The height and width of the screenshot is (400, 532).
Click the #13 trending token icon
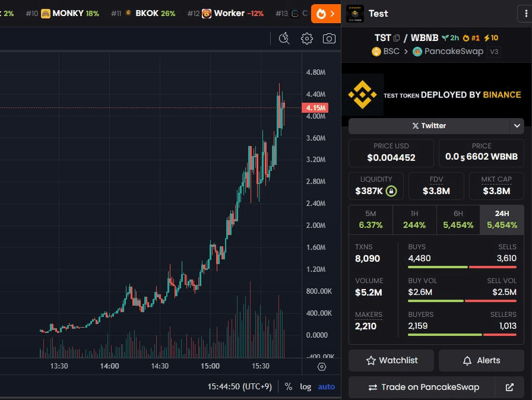(x=295, y=14)
